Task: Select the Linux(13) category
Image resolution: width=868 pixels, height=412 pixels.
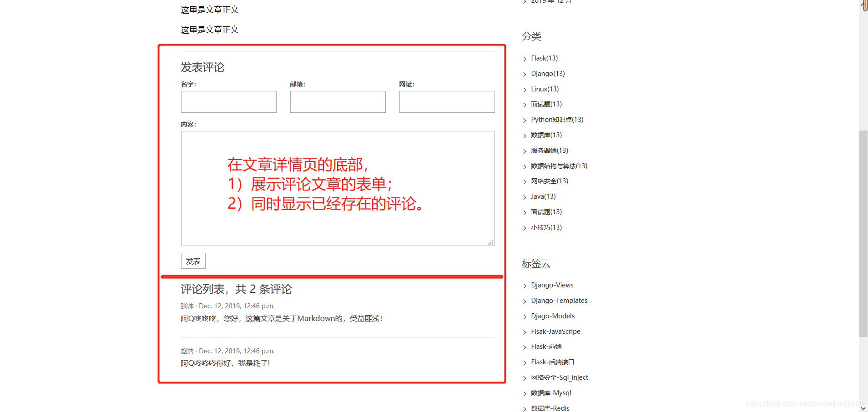Action: click(545, 89)
